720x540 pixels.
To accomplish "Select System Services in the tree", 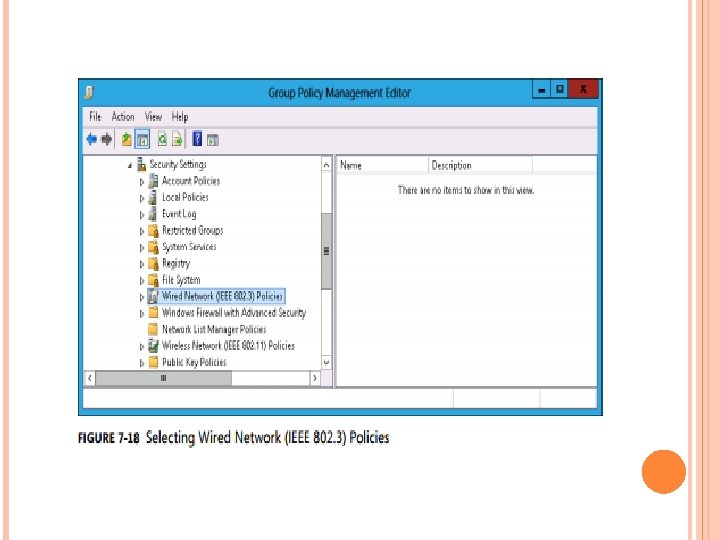I will pyautogui.click(x=189, y=247).
